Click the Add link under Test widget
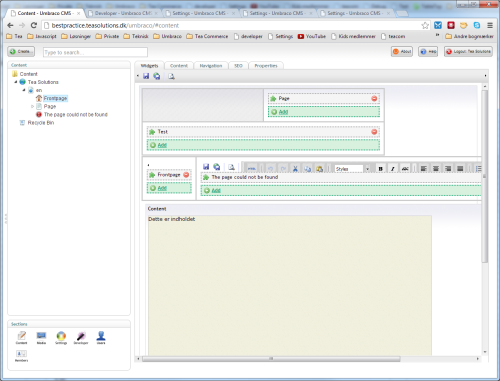Viewport: 500px width, 381px height. [162, 145]
